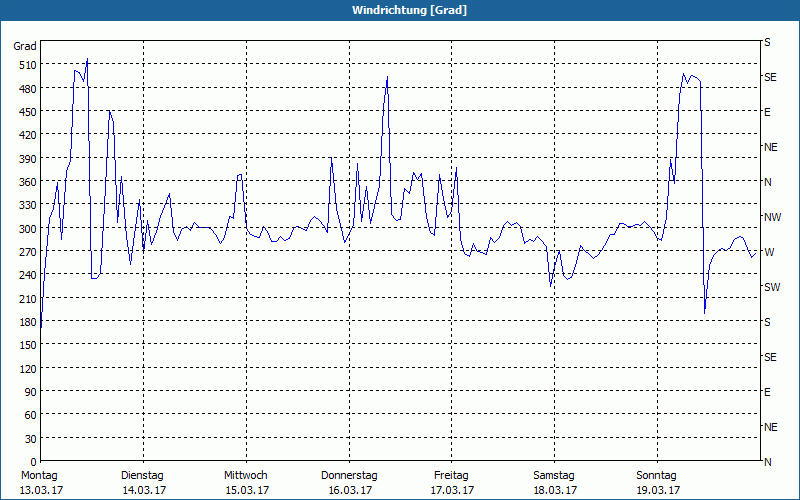Click the date "18.03.17"
Screen dimensions: 800x500
coord(555,490)
